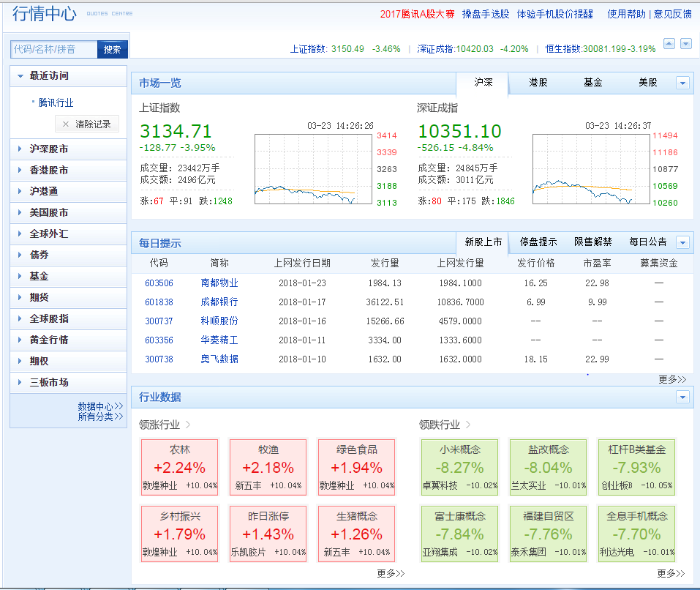The width and height of the screenshot is (700, 590).
Task: Click the X icon on 清除记录
Action: (x=66, y=124)
